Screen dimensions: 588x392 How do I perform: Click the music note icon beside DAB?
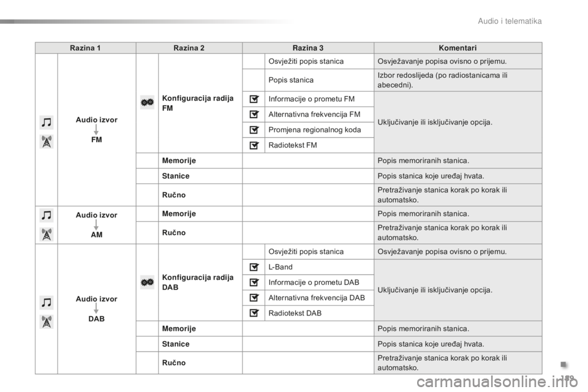(47, 303)
